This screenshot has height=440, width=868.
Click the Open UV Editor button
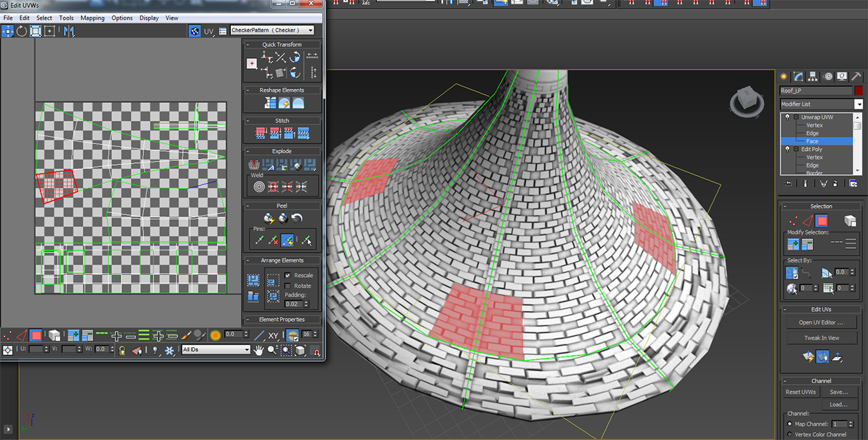click(821, 322)
